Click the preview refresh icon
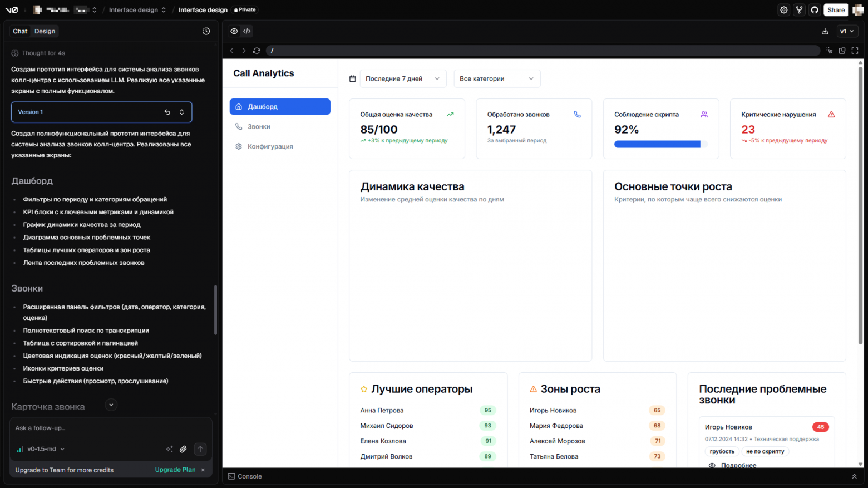Image resolution: width=868 pixels, height=488 pixels. click(257, 51)
